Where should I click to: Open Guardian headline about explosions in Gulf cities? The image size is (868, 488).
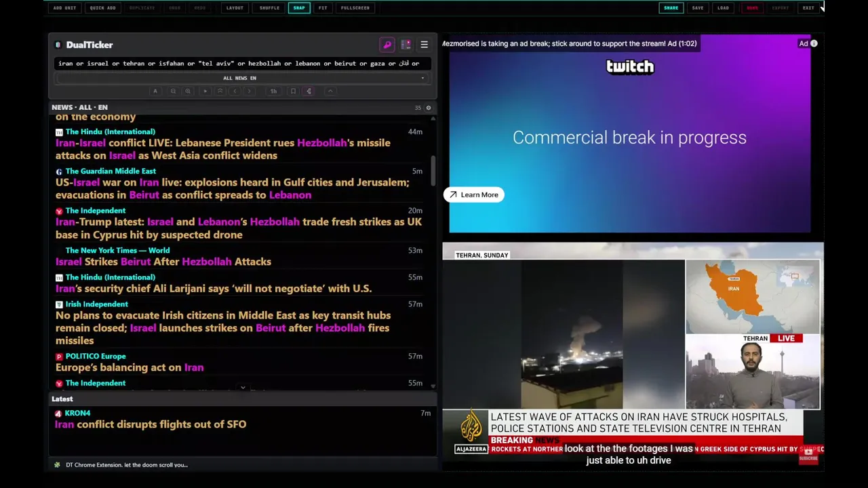coord(232,188)
